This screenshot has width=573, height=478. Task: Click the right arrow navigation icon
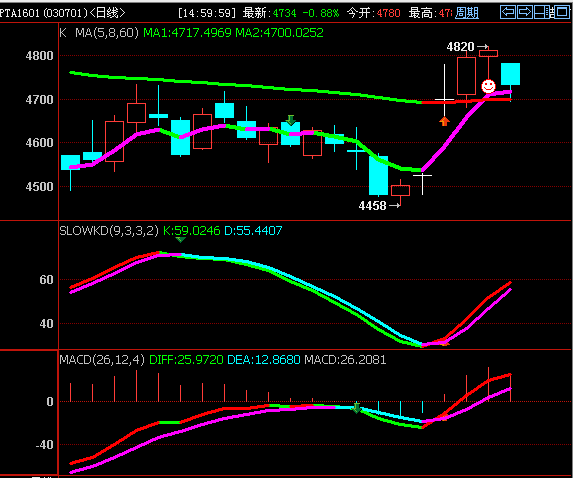pos(525,12)
